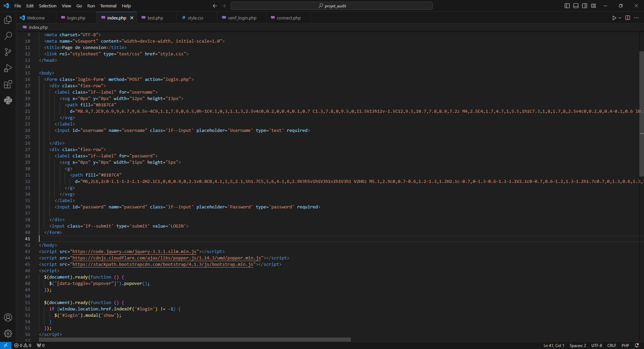
Task: Open the editor More Actions menu
Action: tap(636, 18)
